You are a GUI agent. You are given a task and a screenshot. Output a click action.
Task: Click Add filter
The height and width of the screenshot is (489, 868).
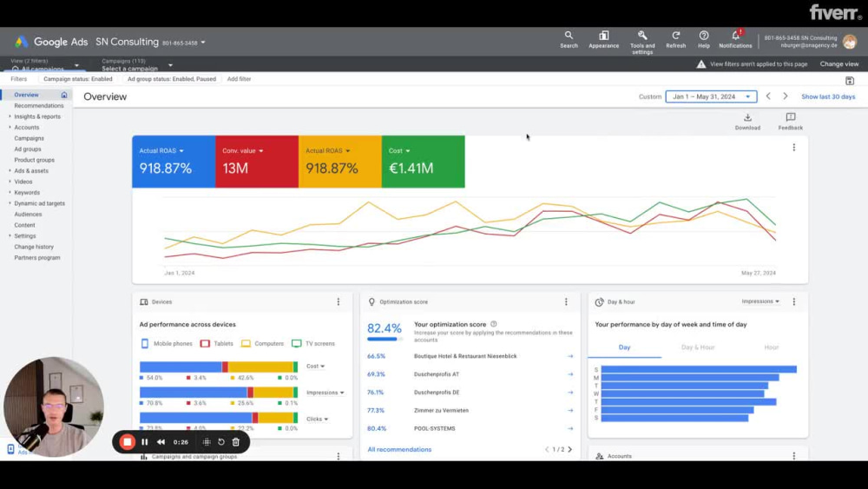(239, 79)
